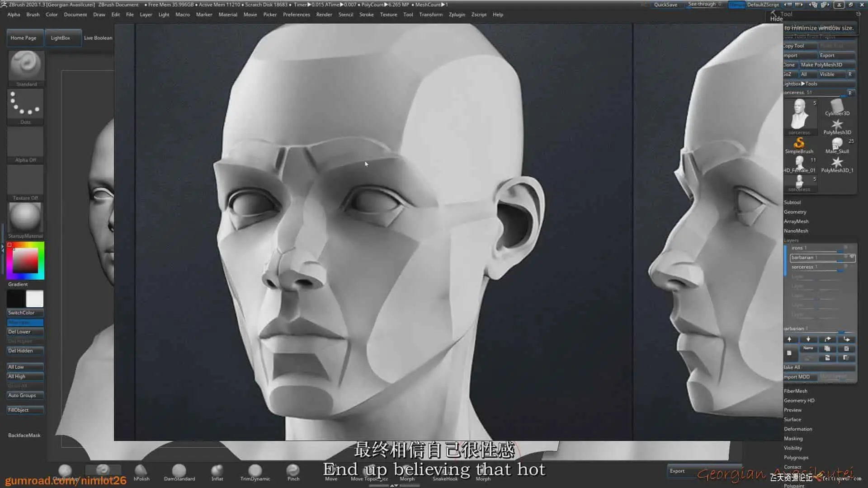Select the Male_Skull tool thumbnail
The height and width of the screenshot is (488, 868).
(837, 144)
